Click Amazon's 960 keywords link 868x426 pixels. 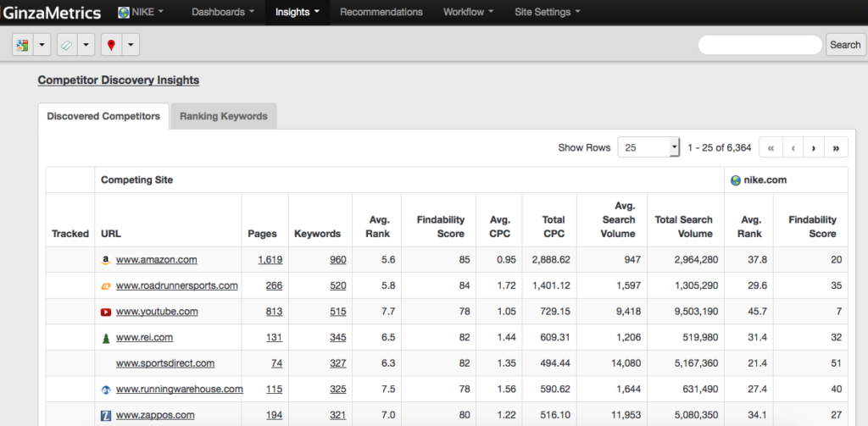[x=337, y=259]
